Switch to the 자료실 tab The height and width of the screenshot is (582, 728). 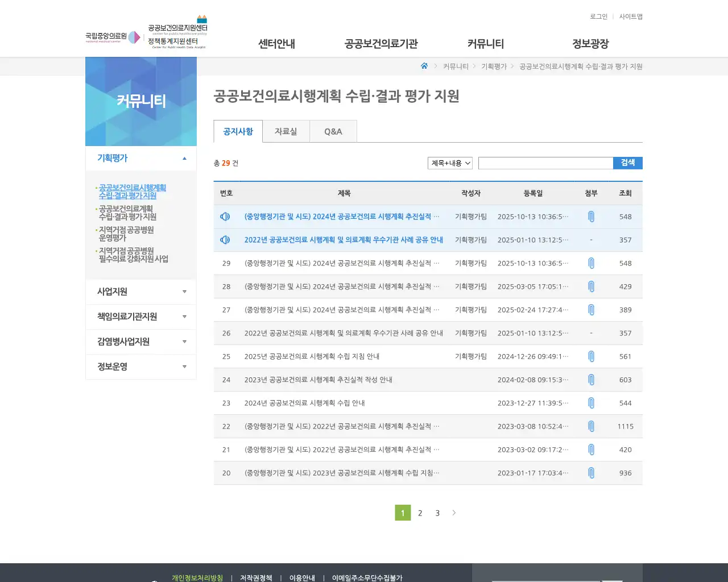286,131
